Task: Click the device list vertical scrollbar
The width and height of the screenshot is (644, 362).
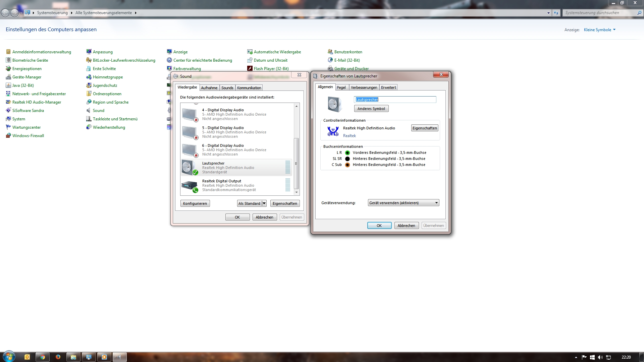Action: pos(296,164)
